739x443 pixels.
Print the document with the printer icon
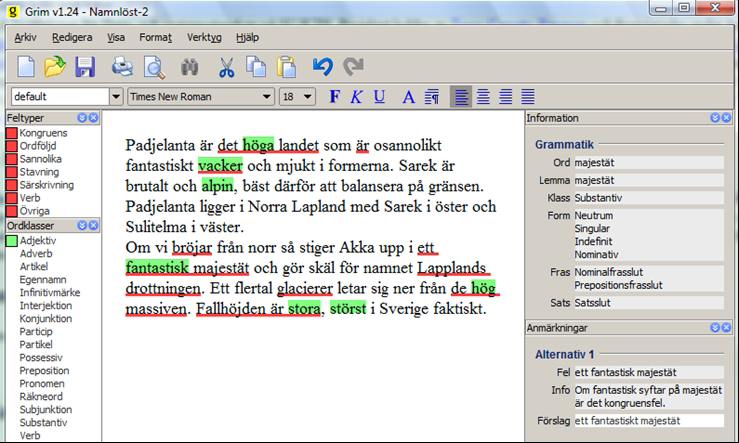[x=123, y=66]
